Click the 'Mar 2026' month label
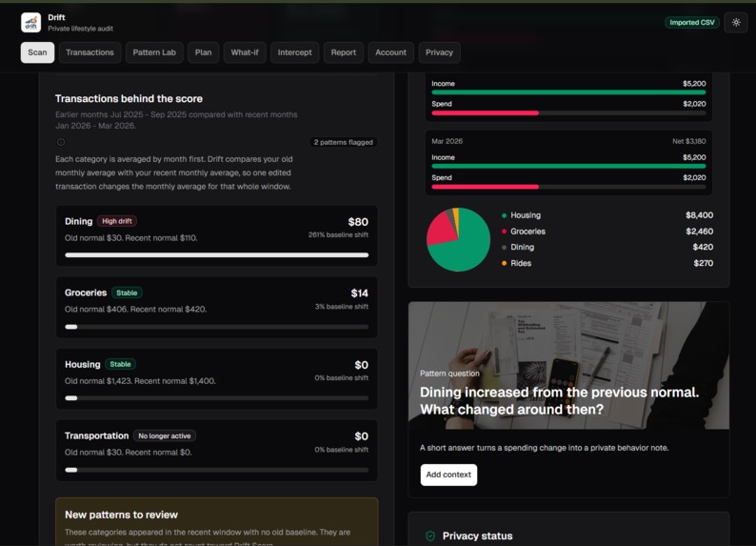This screenshot has height=546, width=756. coord(447,141)
